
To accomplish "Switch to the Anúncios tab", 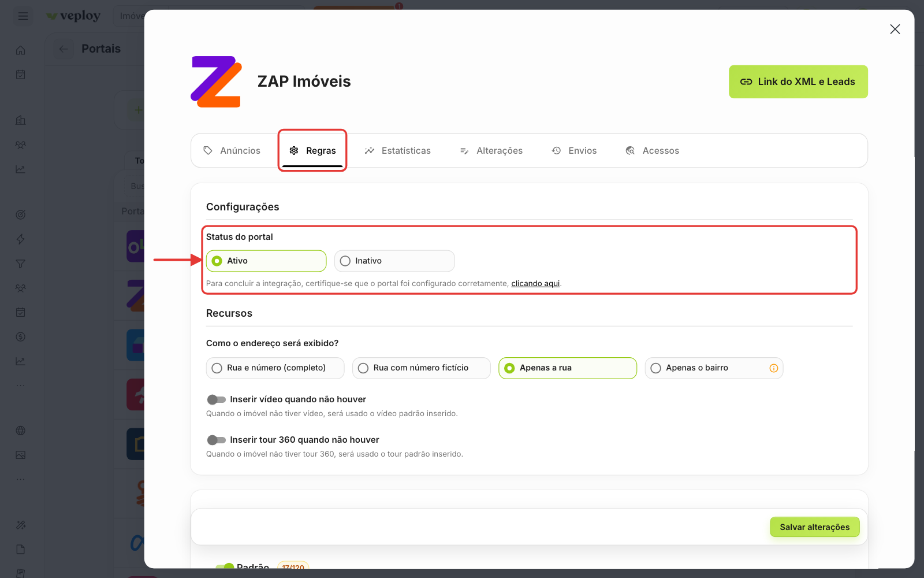I will point(232,151).
